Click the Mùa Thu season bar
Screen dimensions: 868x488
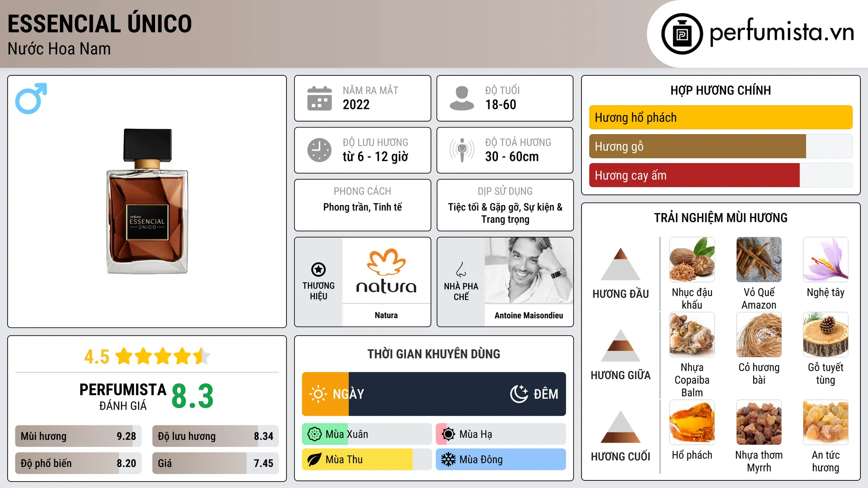[367, 460]
